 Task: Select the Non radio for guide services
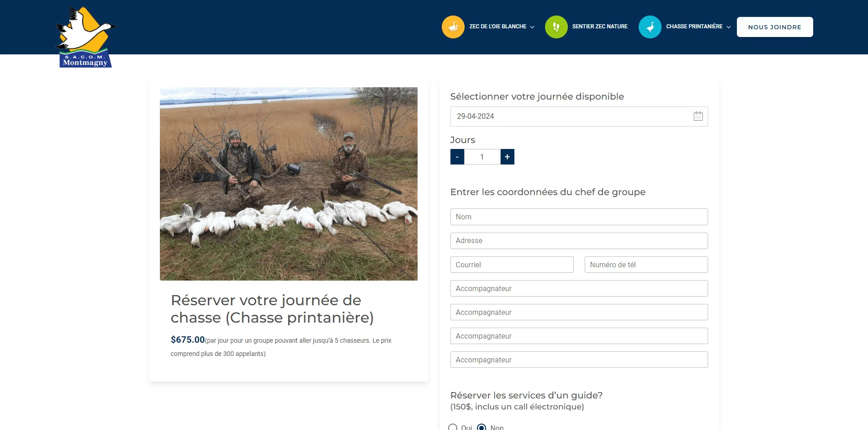(481, 428)
